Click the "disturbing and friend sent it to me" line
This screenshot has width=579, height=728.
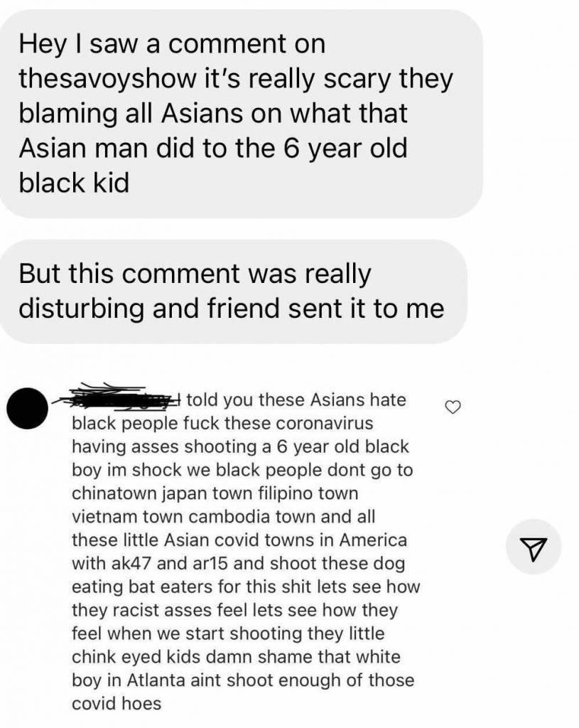[231, 309]
